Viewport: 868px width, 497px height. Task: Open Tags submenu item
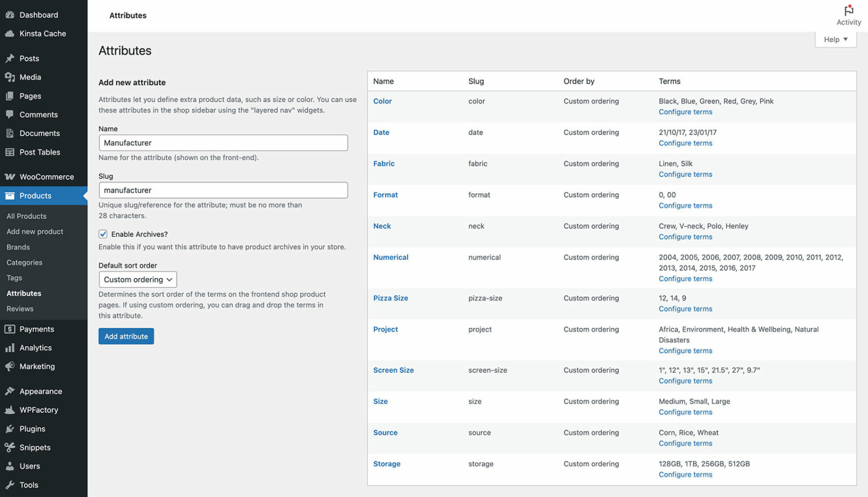point(14,278)
